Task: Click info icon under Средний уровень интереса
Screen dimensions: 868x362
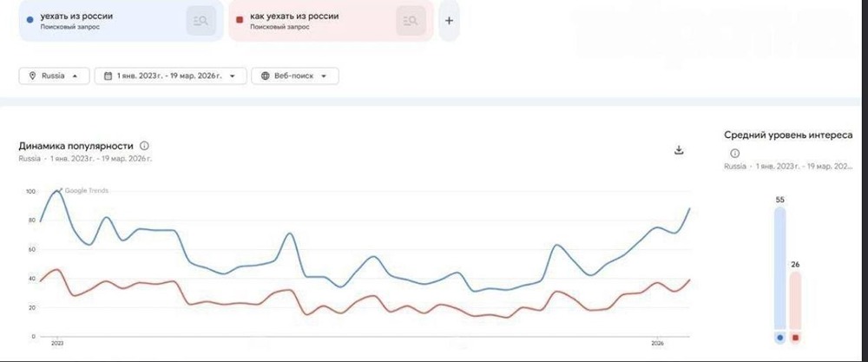Action: [x=734, y=153]
